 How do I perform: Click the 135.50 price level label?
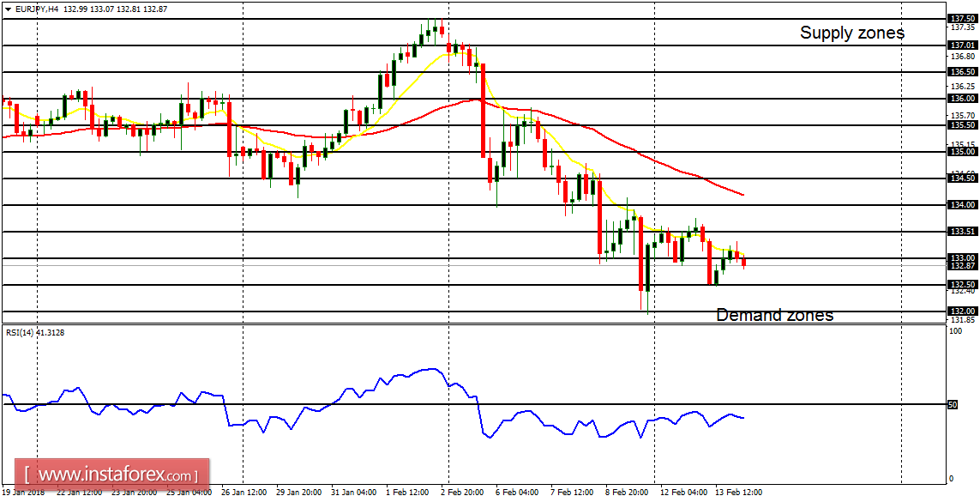click(962, 124)
